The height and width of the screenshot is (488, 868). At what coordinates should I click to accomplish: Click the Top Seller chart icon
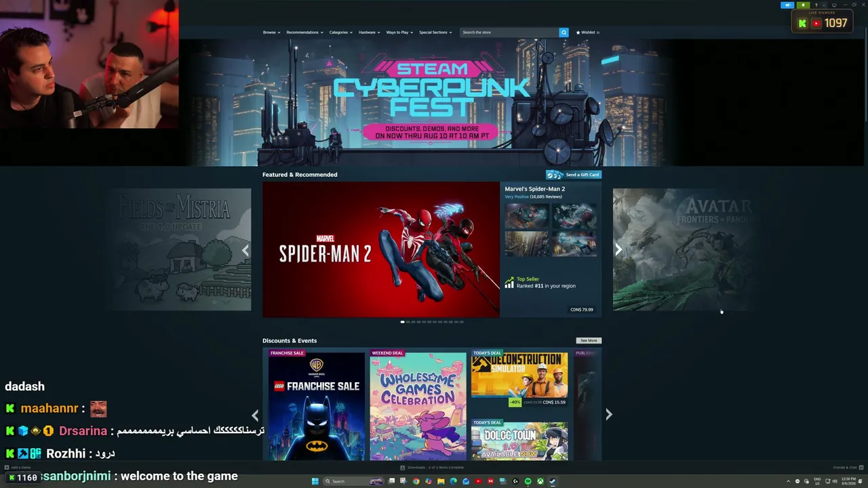[509, 283]
